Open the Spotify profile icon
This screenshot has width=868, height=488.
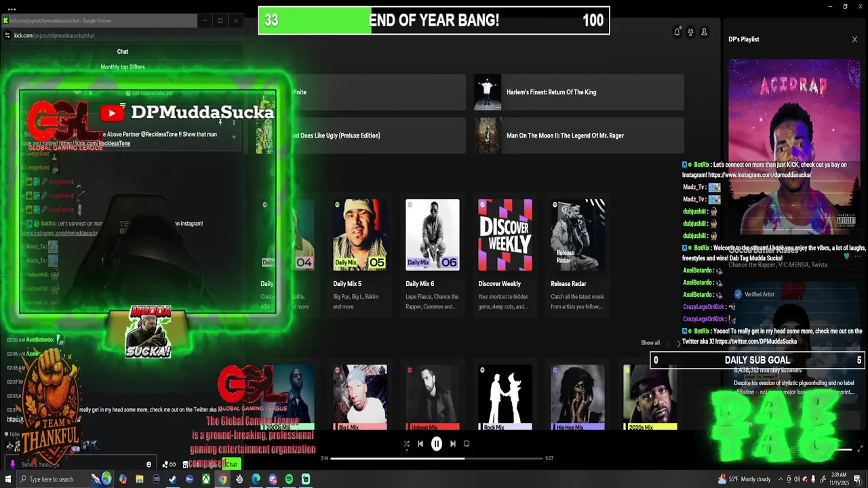(704, 32)
